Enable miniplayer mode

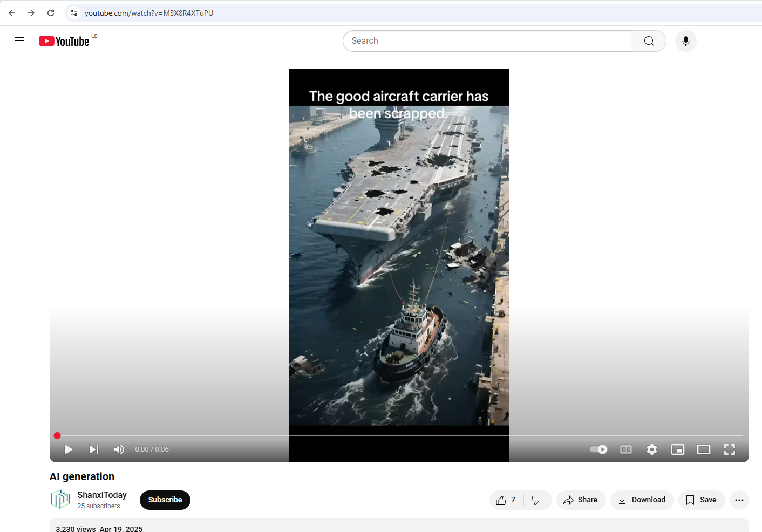[678, 449]
